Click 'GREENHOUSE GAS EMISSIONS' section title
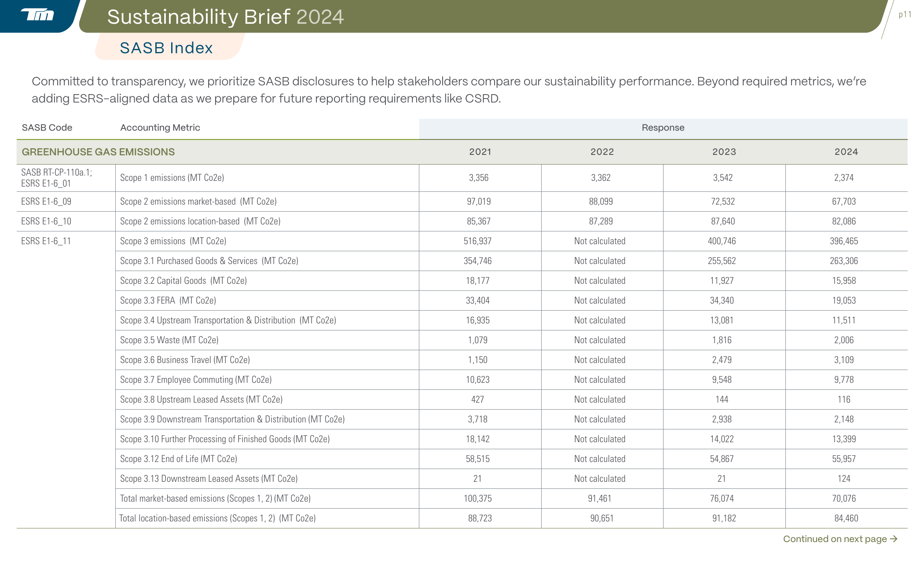This screenshot has width=924, height=561. pos(98,152)
